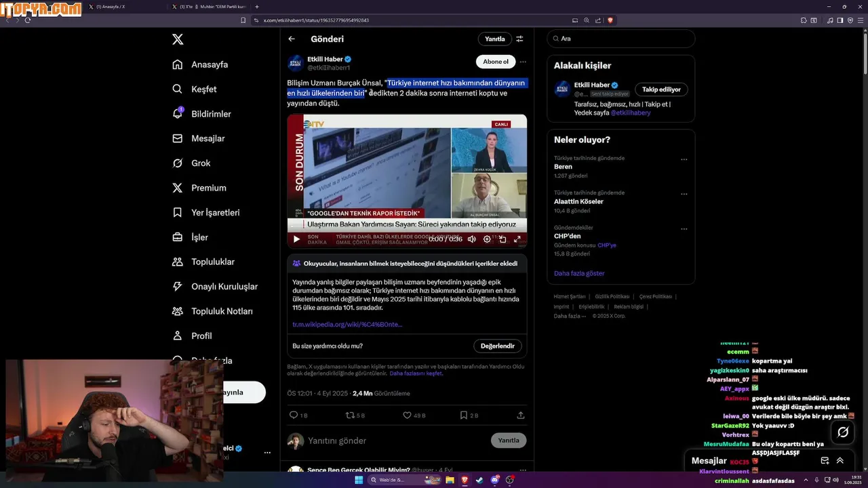Open Grok from the sidebar
The image size is (868, 488).
[x=191, y=163]
